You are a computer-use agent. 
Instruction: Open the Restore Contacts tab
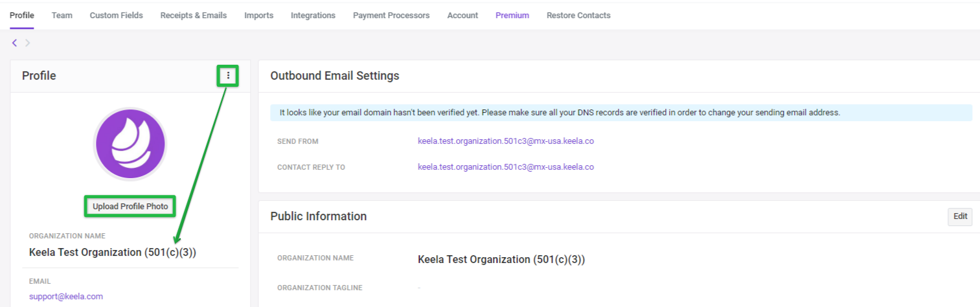point(578,15)
